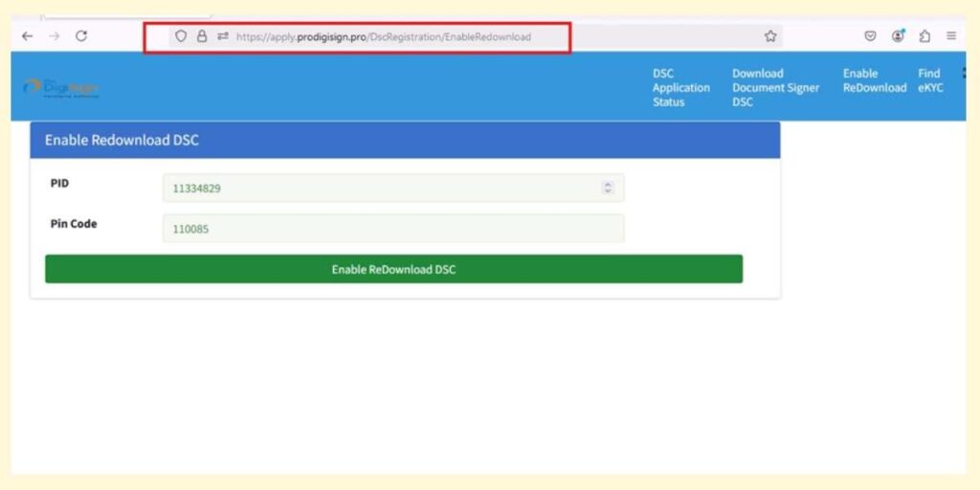This screenshot has height=490, width=980.
Task: Save page to Pocket icon
Action: (870, 36)
